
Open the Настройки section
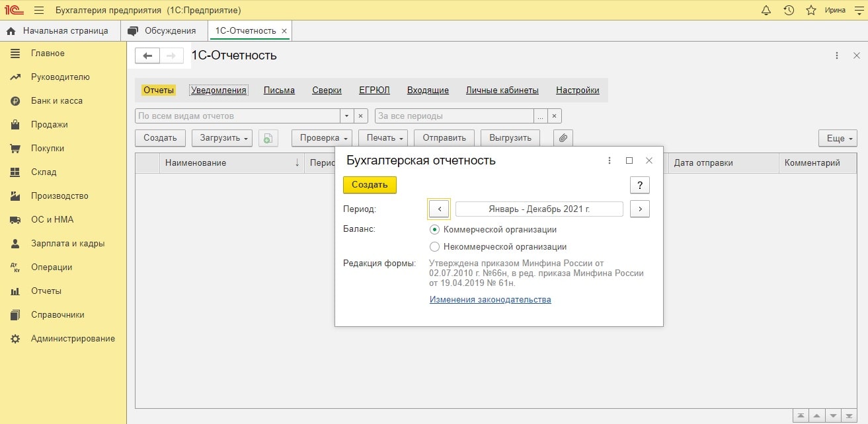point(578,90)
